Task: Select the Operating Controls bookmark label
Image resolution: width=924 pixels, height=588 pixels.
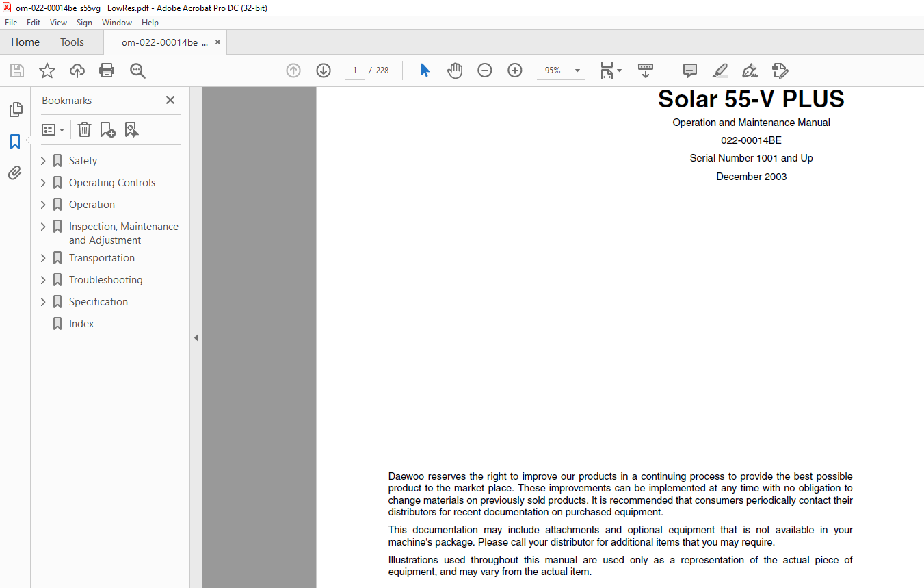Action: point(111,183)
